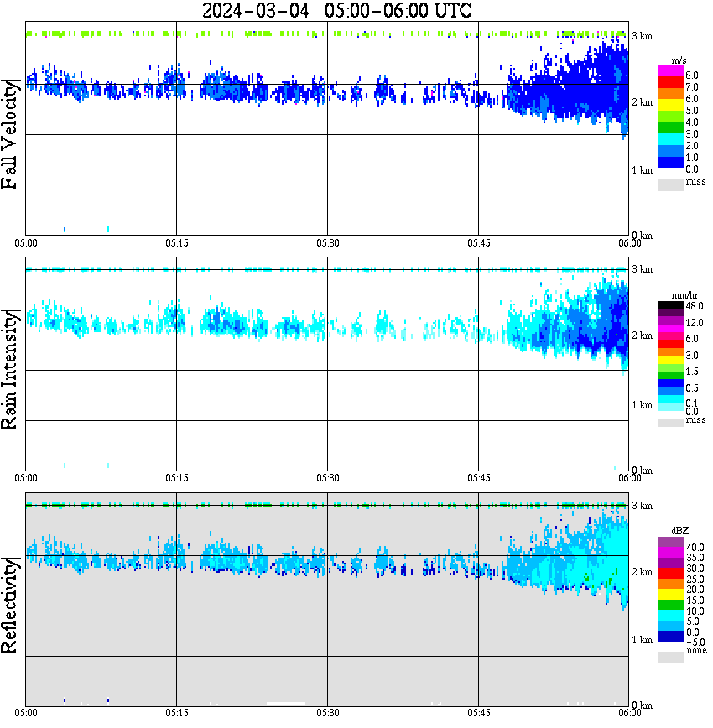This screenshot has width=713, height=728.
Task: Click the 05:45 tick label under Rain Intensity
Action: pos(479,478)
